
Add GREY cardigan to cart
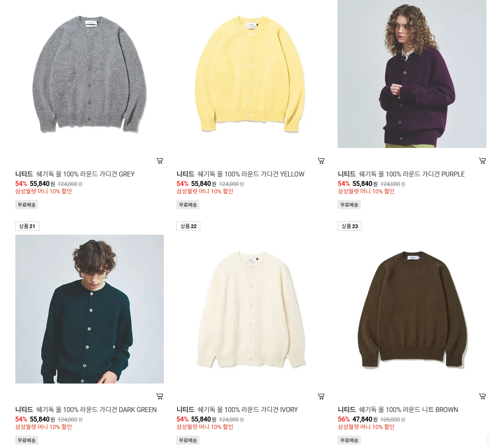[x=160, y=161]
